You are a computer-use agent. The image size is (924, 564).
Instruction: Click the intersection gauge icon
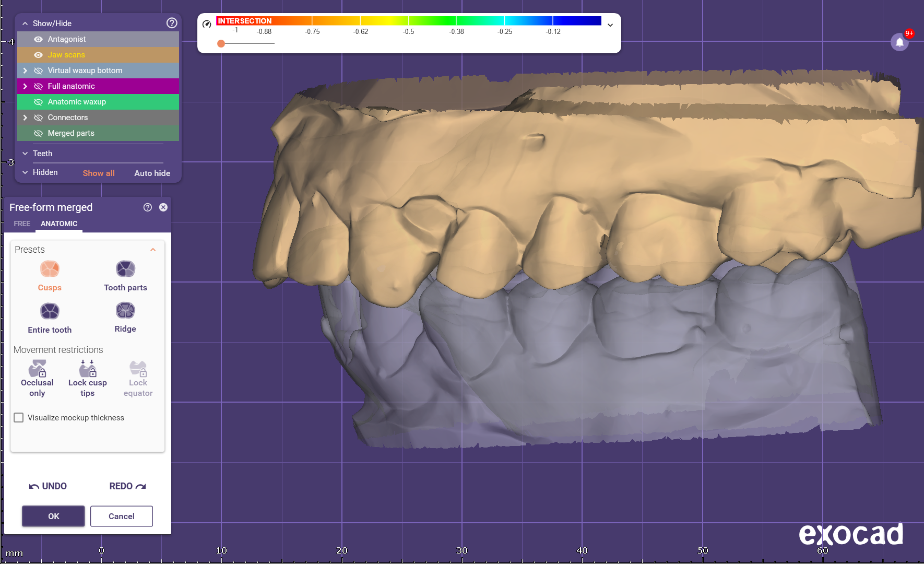[x=207, y=24]
